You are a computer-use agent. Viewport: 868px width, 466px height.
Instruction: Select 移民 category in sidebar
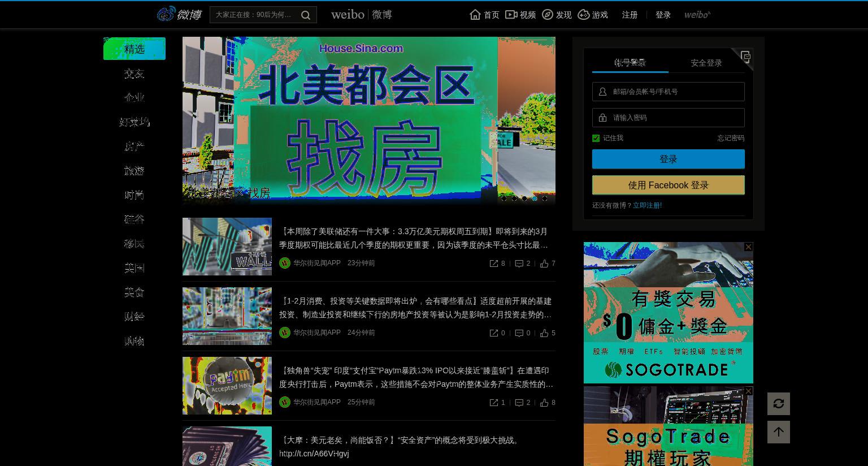click(134, 244)
